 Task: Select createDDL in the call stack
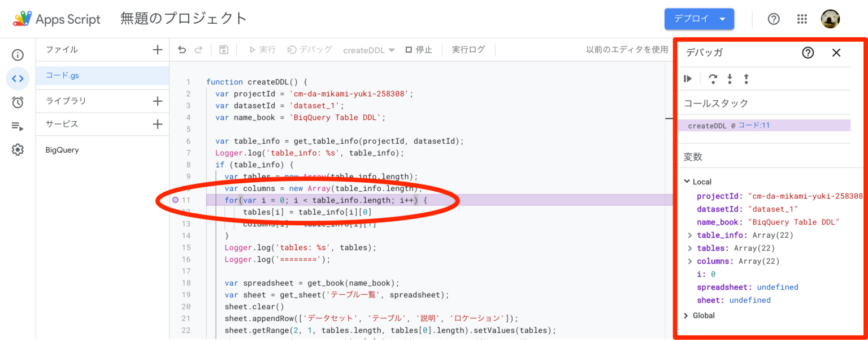[x=728, y=124]
